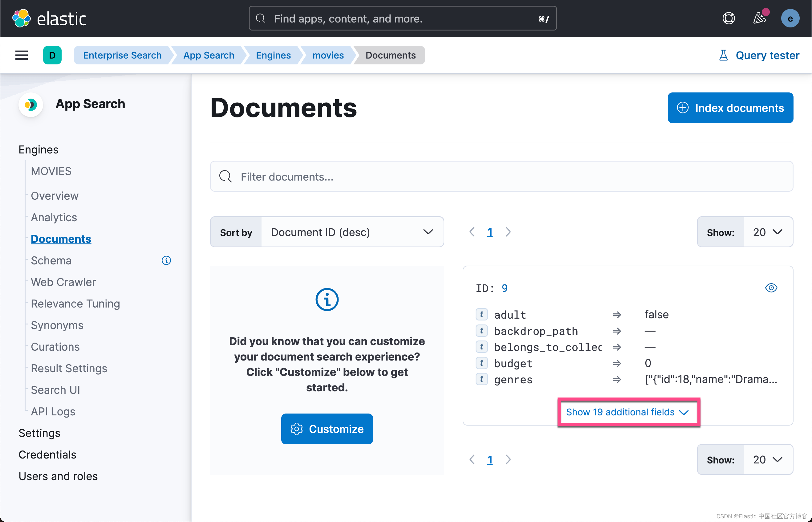This screenshot has width=812, height=522.
Task: Click the Index documents button
Action: (x=730, y=108)
